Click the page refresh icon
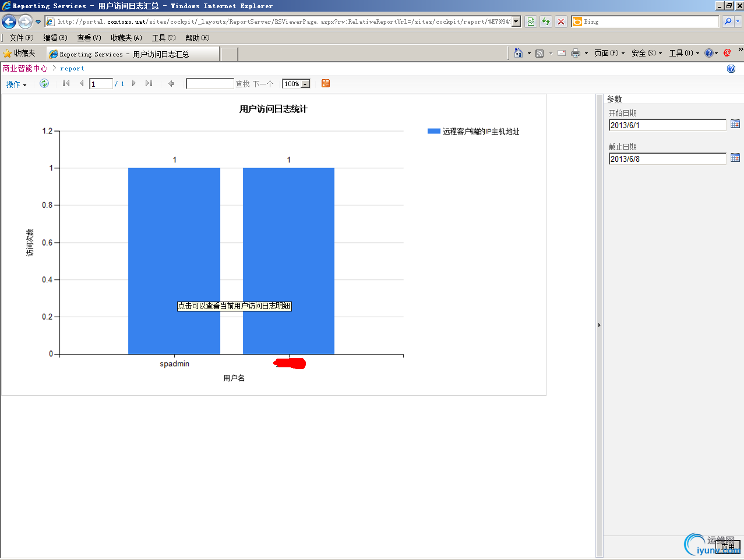Image resolution: width=744 pixels, height=560 pixels. [x=546, y=22]
